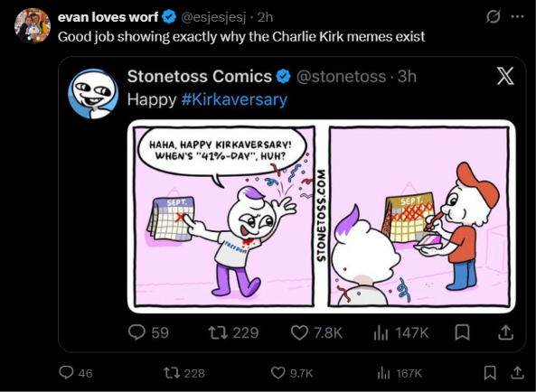The height and width of the screenshot is (392, 536).
Task: Bookmark evan loves worf's post
Action: click(490, 373)
